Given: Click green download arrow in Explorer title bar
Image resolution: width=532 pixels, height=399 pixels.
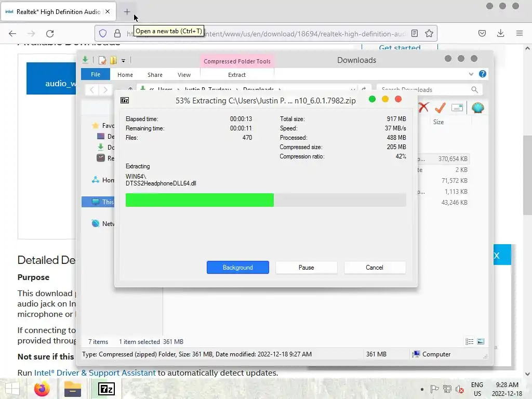Looking at the screenshot, I should 85,60.
